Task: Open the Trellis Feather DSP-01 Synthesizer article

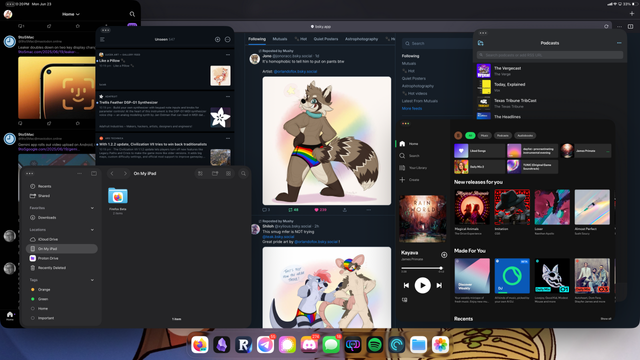Action: coord(164,112)
